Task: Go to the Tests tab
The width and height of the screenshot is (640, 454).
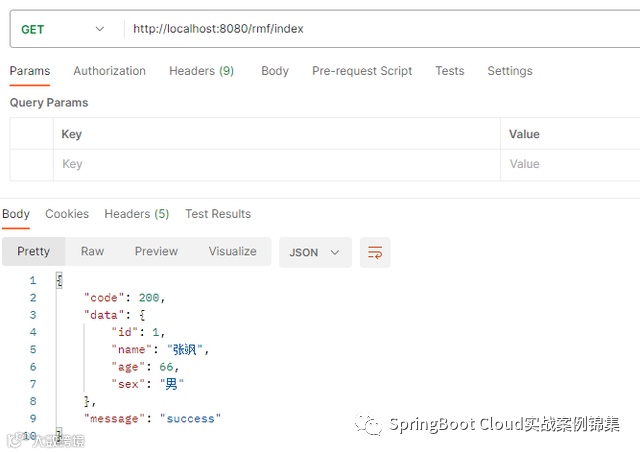Action: pyautogui.click(x=449, y=71)
